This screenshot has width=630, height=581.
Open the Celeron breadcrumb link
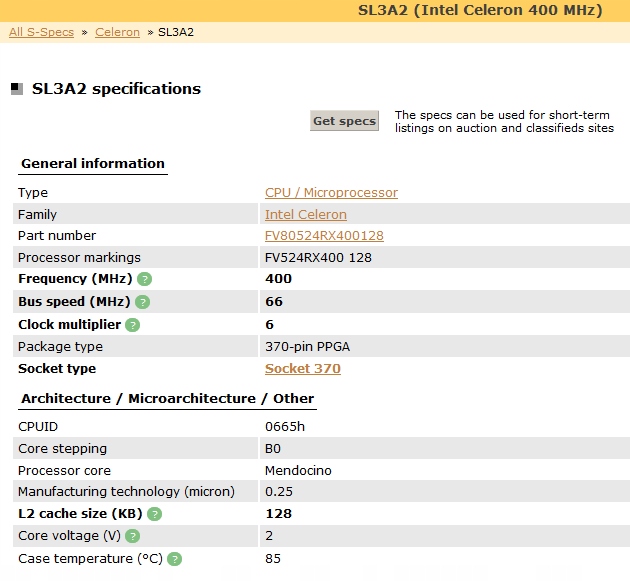pos(117,32)
